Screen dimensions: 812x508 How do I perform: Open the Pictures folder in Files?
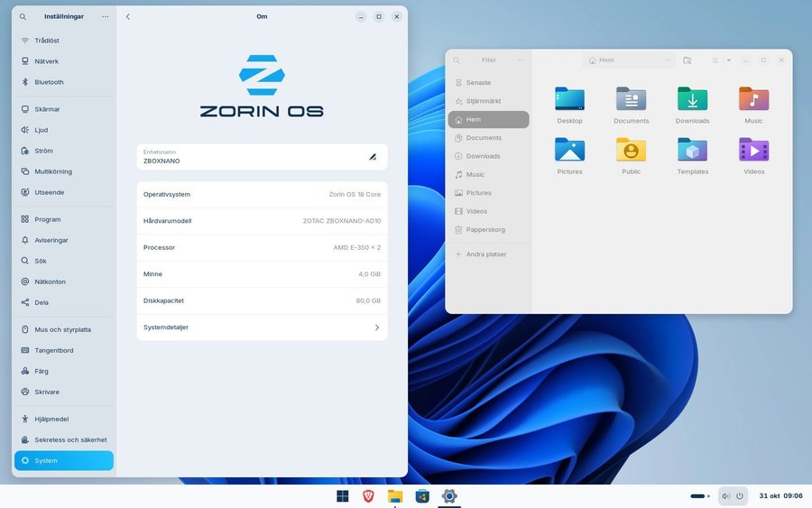569,150
